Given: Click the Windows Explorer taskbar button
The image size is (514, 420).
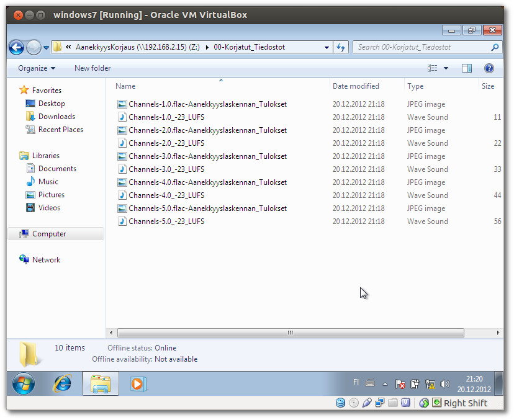Looking at the screenshot, I should pos(101,383).
